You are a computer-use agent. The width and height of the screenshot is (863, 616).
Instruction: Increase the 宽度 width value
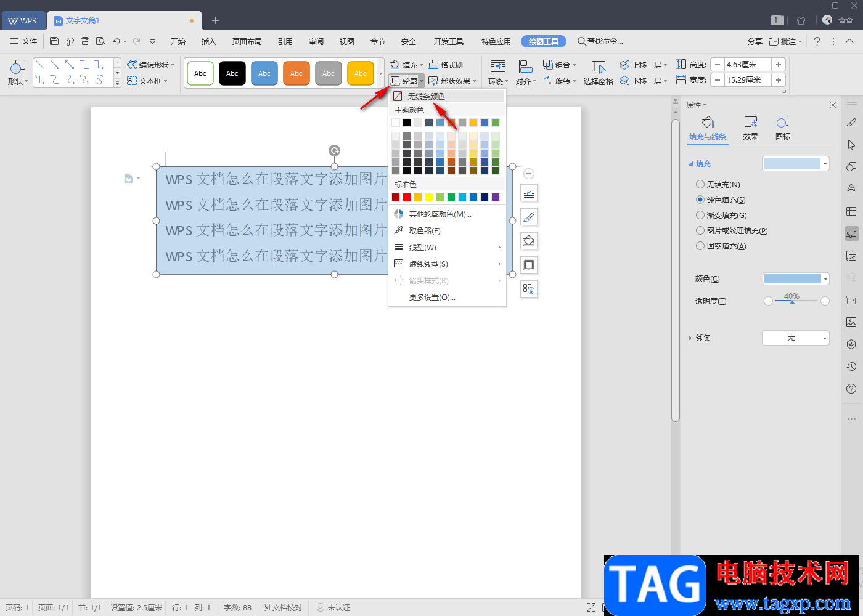pyautogui.click(x=779, y=80)
